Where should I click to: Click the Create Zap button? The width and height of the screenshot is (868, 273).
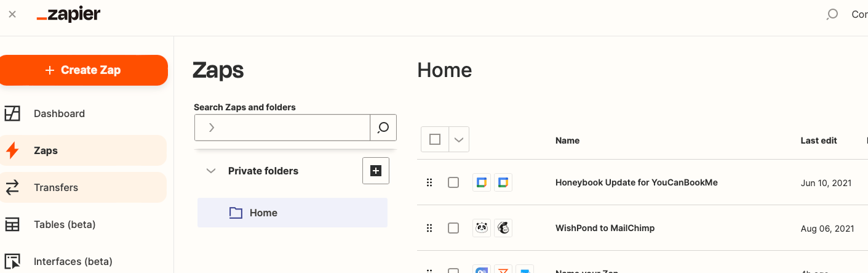click(x=84, y=70)
